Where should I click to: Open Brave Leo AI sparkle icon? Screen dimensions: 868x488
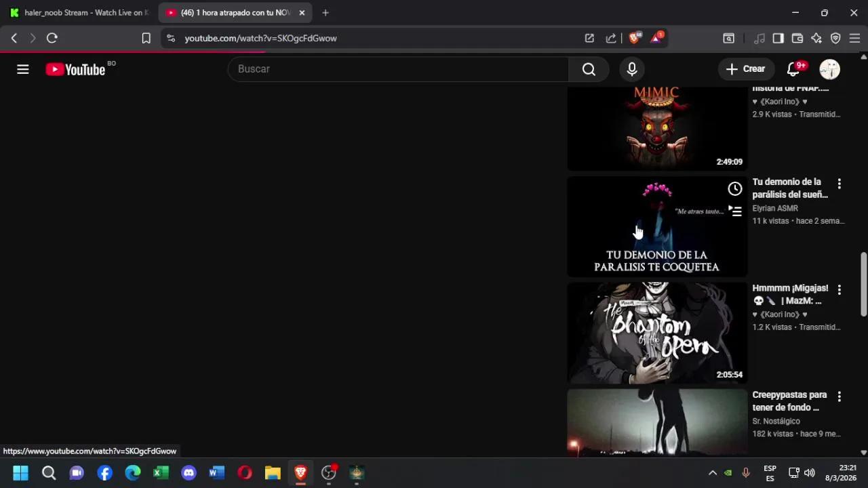pos(816,38)
